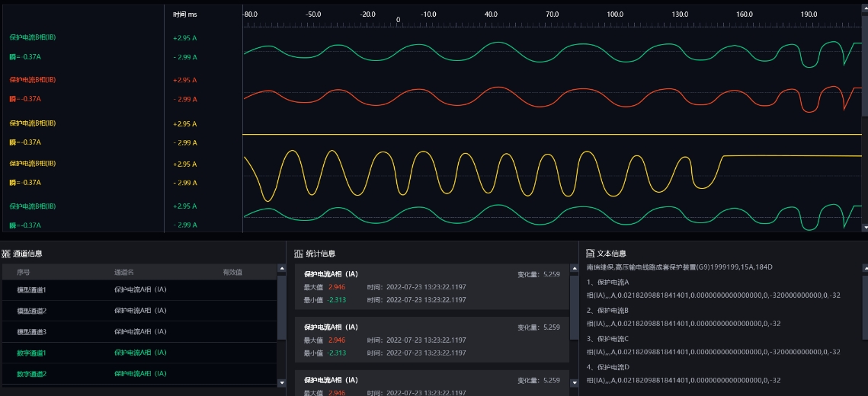Click the 统计信息 panel title
The image size is (868, 396).
point(321,254)
